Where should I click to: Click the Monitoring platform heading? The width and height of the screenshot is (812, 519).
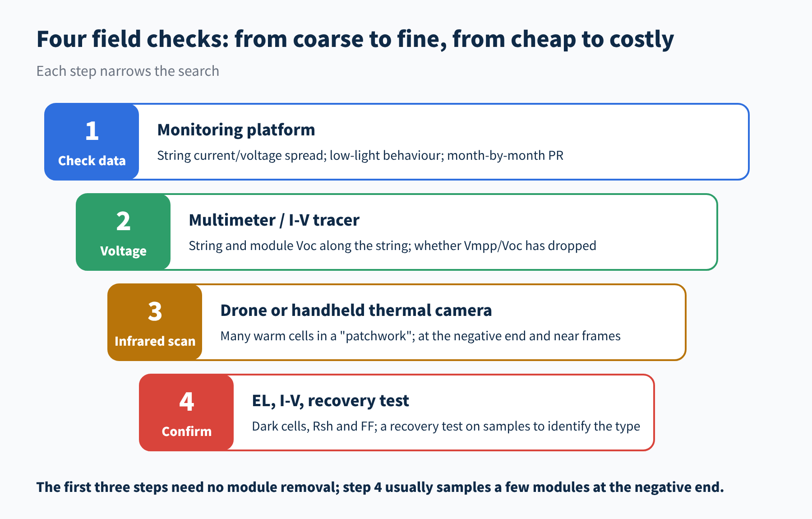(236, 130)
